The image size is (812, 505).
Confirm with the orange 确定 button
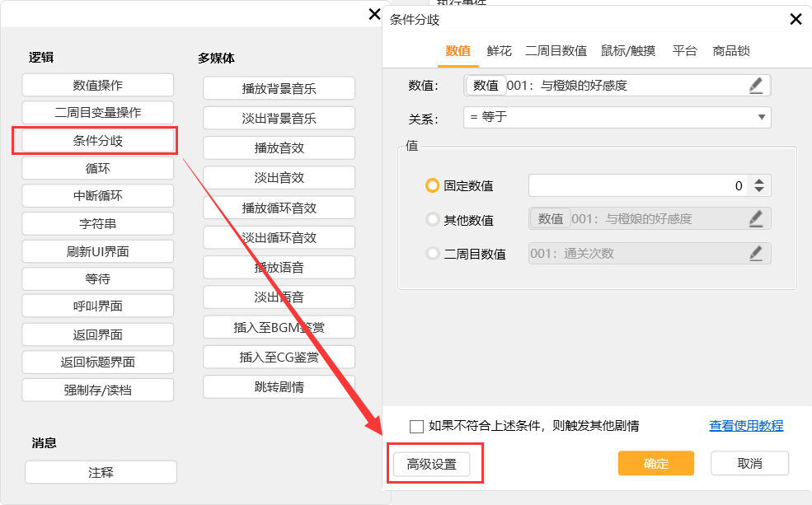pos(655,463)
